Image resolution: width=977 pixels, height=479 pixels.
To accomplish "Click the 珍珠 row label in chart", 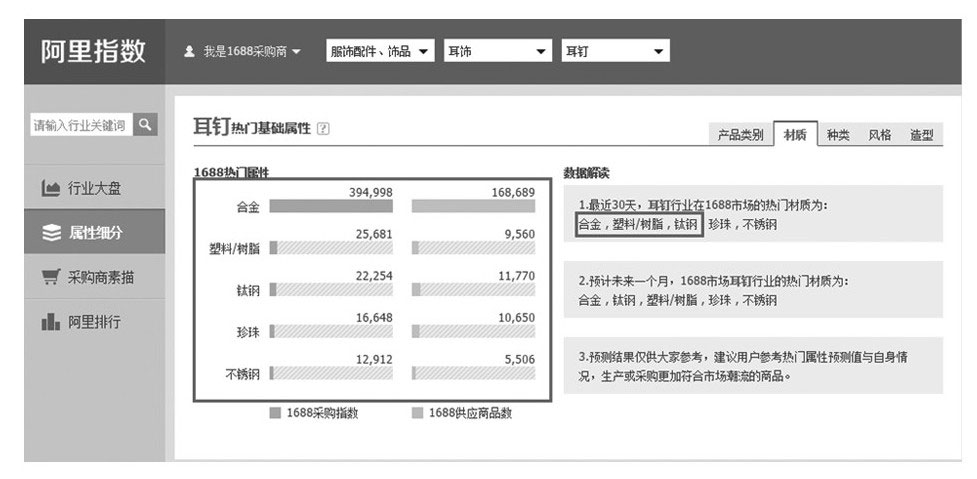I will (x=248, y=333).
